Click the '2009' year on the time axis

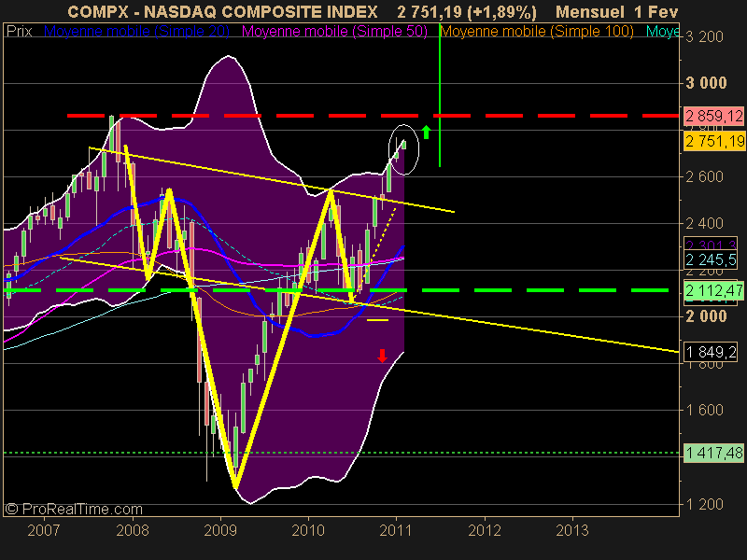click(220, 530)
